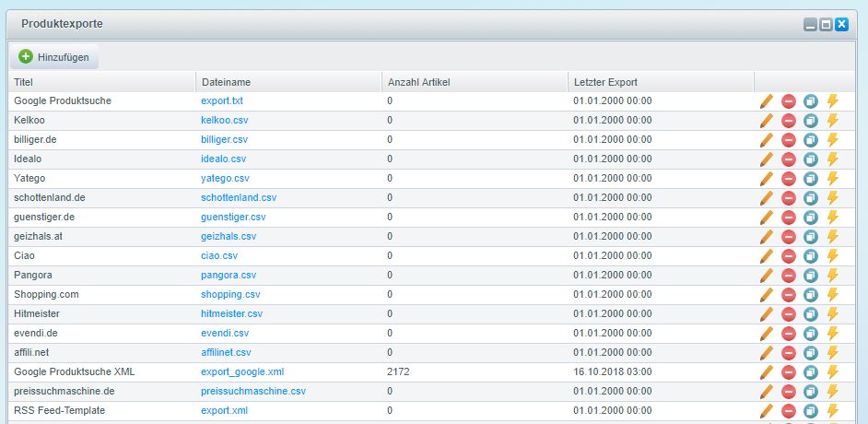Duplicate the Shopping.com export
This screenshot has width=868, height=424.
click(x=811, y=294)
